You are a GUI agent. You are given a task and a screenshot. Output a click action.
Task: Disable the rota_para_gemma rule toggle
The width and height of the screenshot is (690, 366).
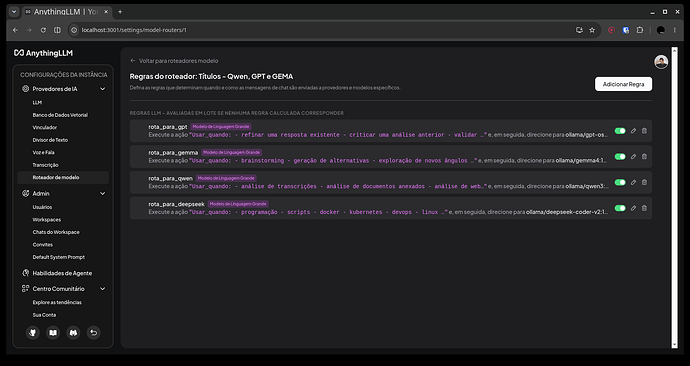[620, 157]
